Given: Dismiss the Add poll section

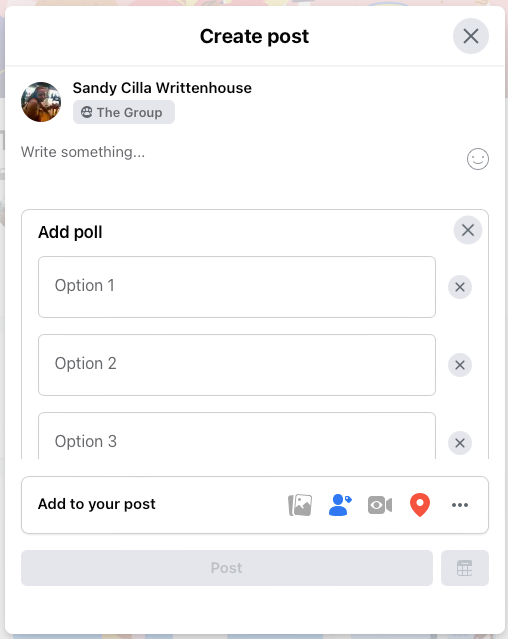Looking at the screenshot, I should [x=468, y=230].
